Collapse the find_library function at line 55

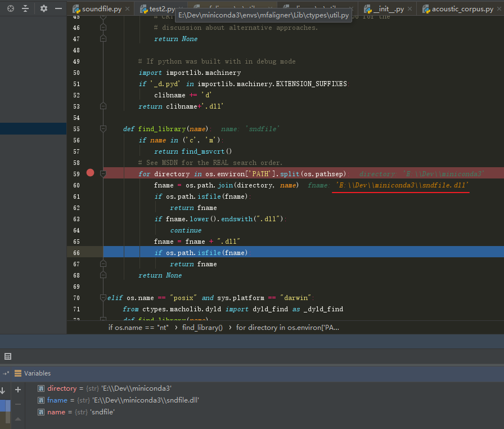[103, 128]
